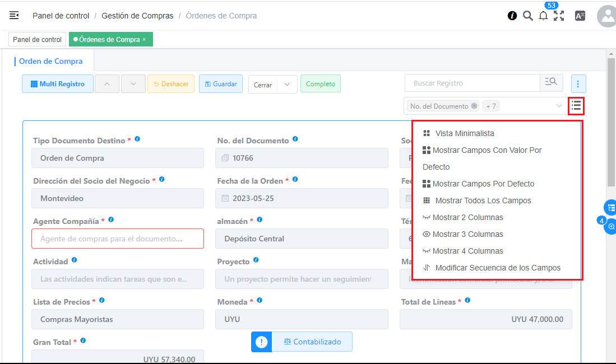Expand the field filter selector chevron
This screenshot has width=616, height=364.
[559, 106]
